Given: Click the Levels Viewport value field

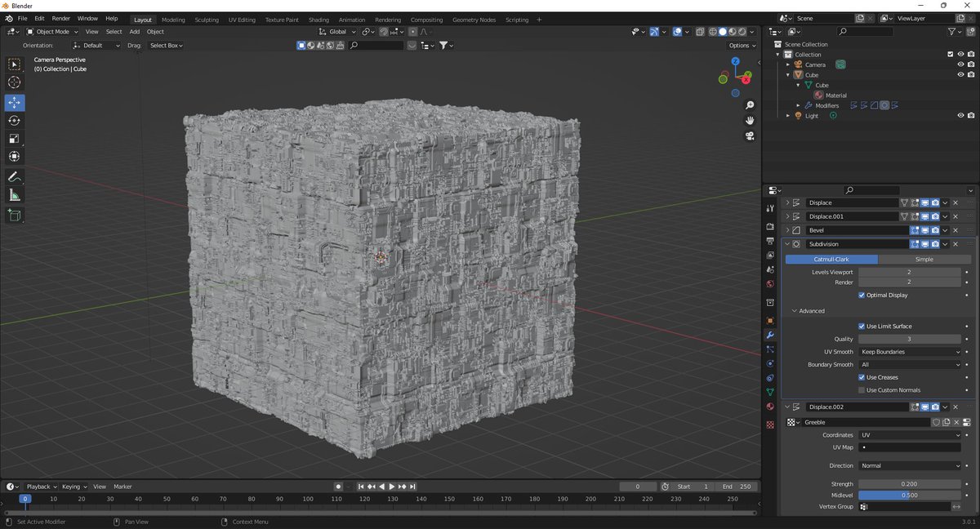Looking at the screenshot, I should (910, 272).
